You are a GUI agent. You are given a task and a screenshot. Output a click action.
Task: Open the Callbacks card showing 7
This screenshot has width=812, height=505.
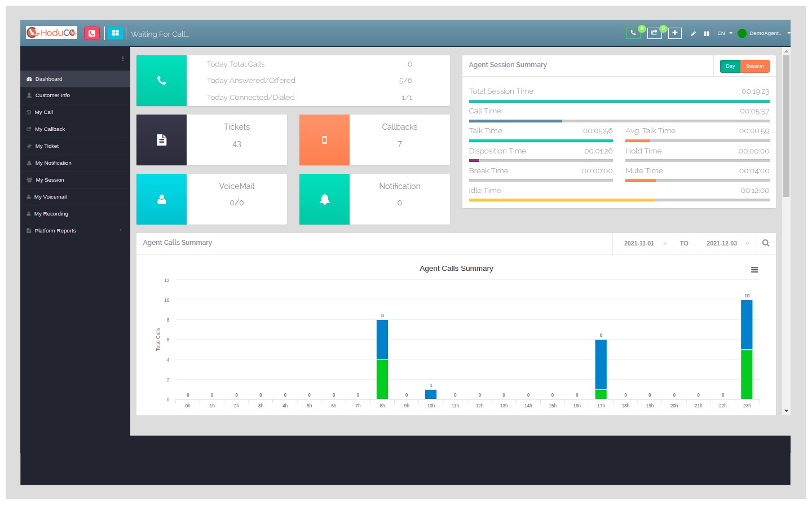pyautogui.click(x=374, y=140)
